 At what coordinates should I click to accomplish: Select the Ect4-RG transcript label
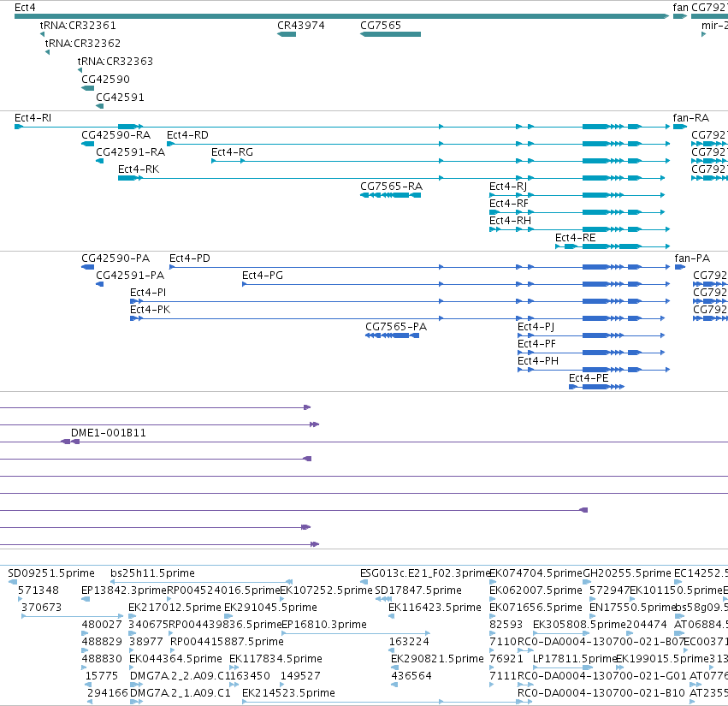click(232, 152)
